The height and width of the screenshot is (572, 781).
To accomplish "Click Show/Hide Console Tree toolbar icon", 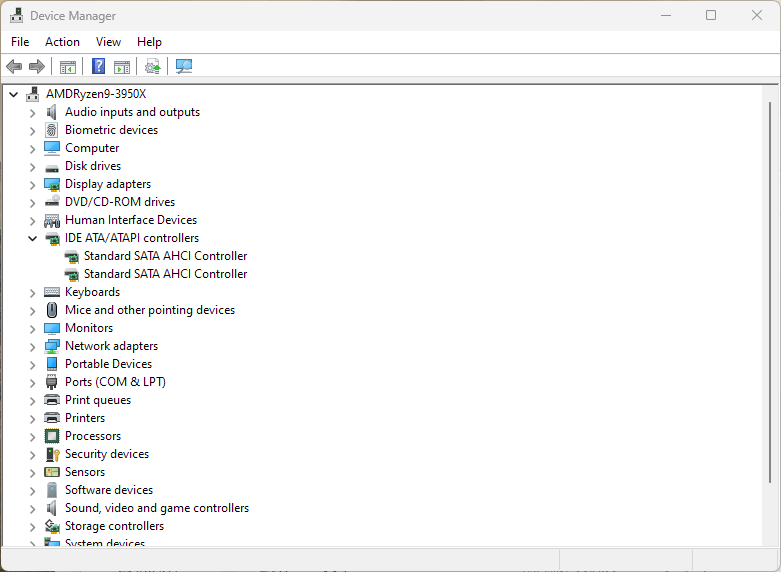I will click(x=68, y=66).
